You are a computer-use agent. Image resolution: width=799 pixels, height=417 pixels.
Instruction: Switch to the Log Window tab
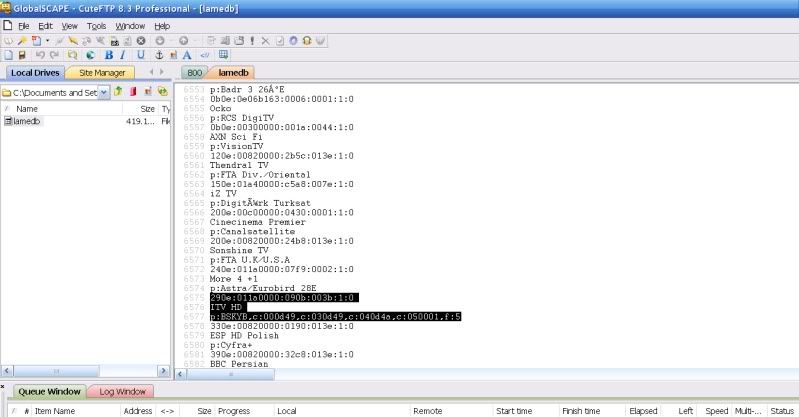122,392
